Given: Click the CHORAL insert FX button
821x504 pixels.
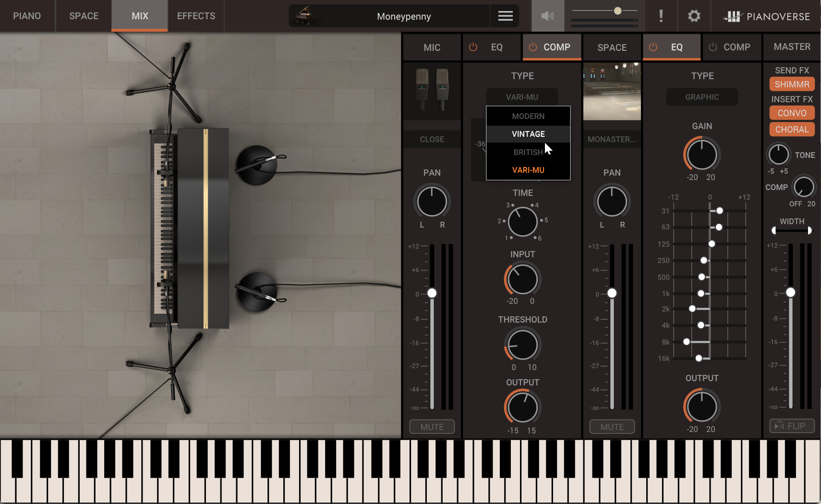Looking at the screenshot, I should [x=792, y=129].
